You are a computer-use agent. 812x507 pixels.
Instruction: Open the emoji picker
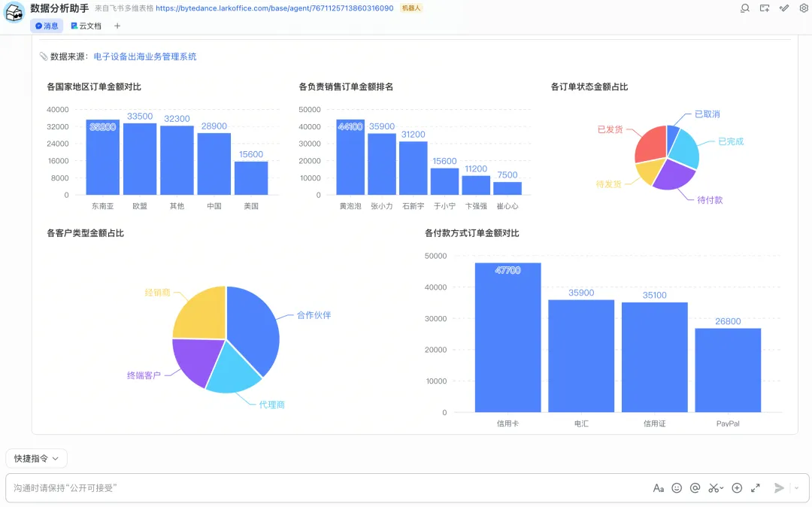[x=677, y=488]
